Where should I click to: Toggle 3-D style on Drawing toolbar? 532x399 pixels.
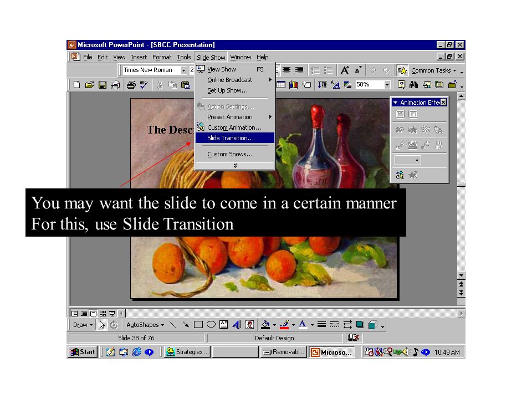click(x=372, y=325)
